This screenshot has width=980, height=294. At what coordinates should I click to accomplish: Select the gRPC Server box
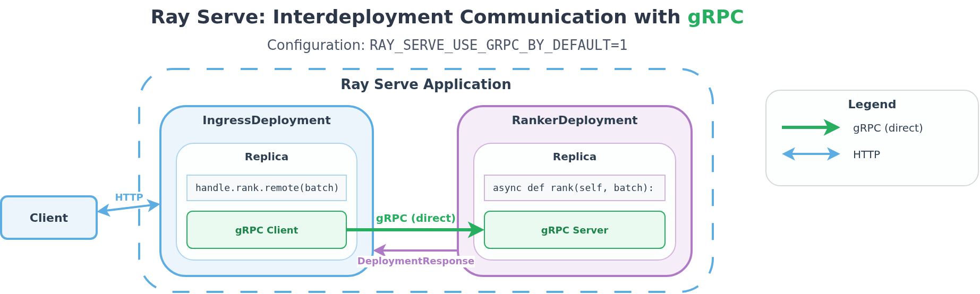(575, 230)
